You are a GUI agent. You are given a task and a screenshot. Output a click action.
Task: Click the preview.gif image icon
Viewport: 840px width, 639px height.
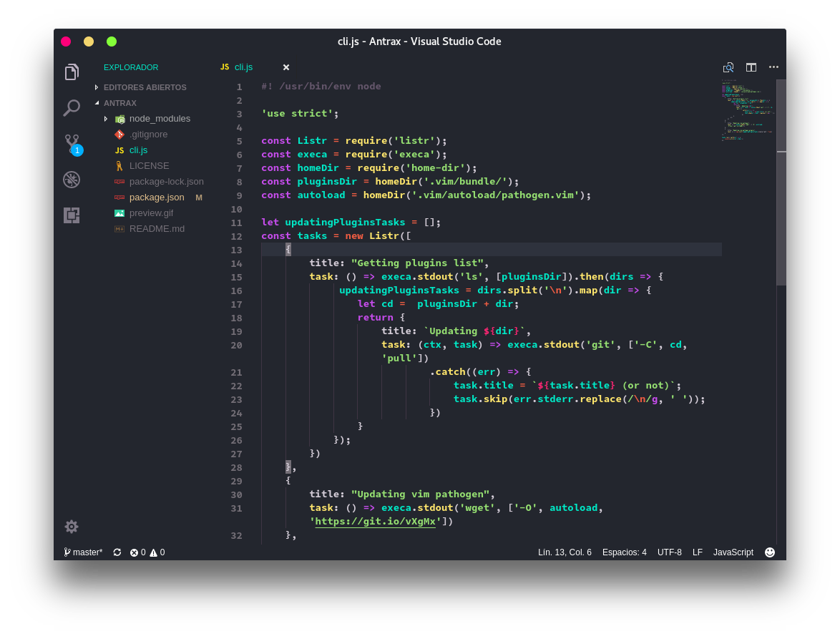[119, 213]
